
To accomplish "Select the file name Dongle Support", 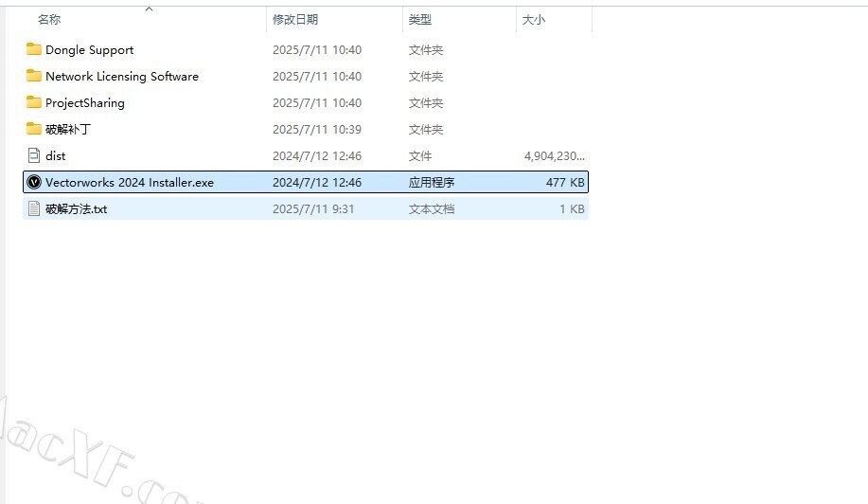I will pos(90,50).
